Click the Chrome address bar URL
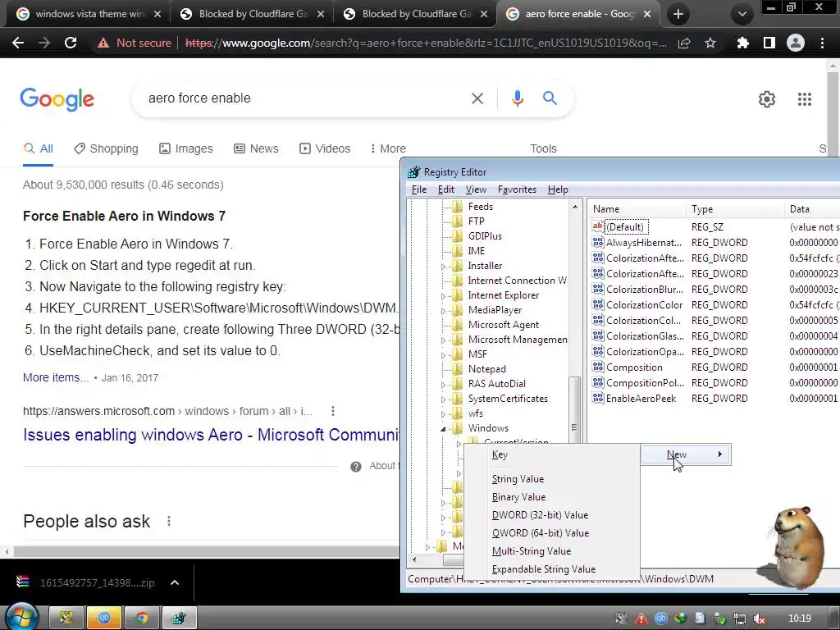 pyautogui.click(x=426, y=43)
